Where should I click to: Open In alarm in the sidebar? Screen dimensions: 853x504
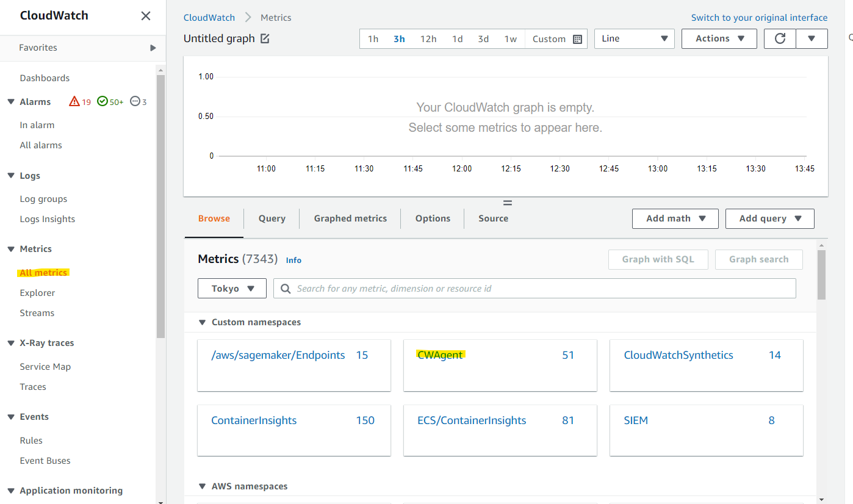coord(37,125)
